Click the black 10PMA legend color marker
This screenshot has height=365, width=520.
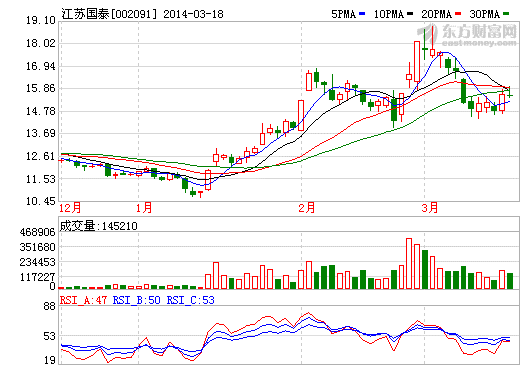410,14
